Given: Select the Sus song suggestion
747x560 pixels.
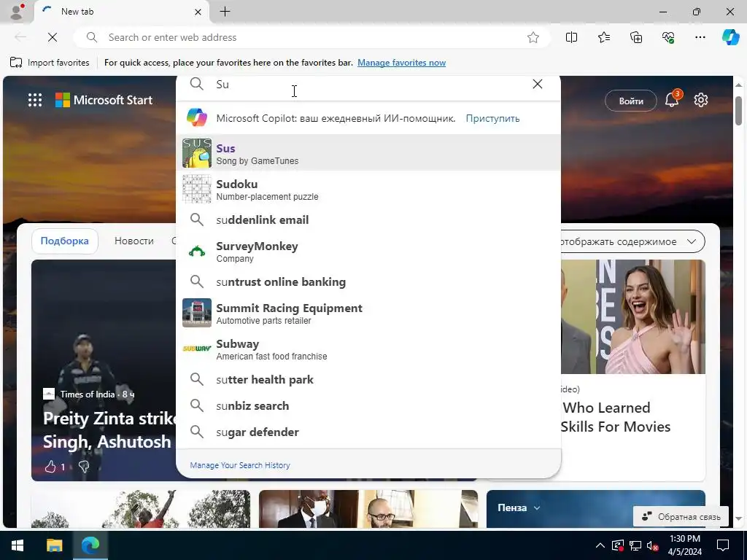Looking at the screenshot, I should click(x=368, y=153).
